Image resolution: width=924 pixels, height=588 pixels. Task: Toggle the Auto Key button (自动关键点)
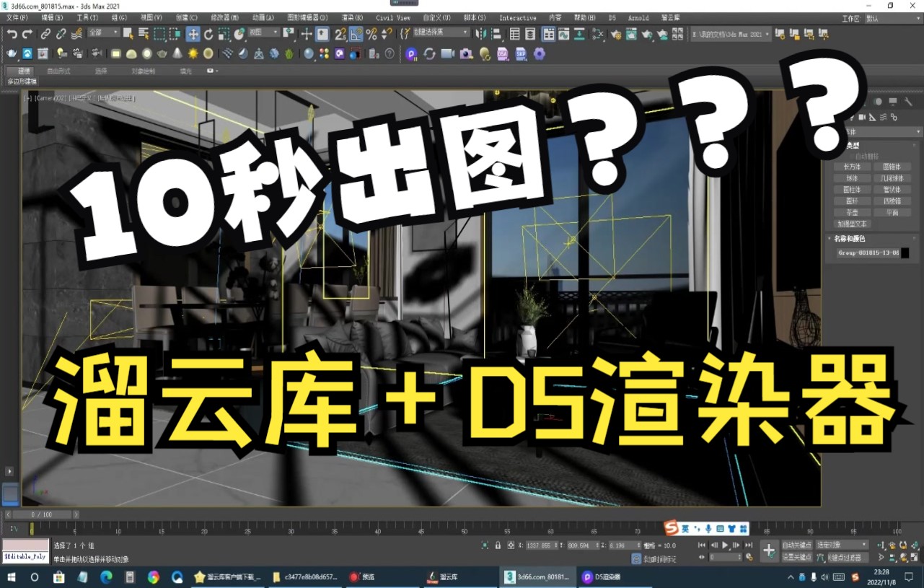(x=796, y=545)
